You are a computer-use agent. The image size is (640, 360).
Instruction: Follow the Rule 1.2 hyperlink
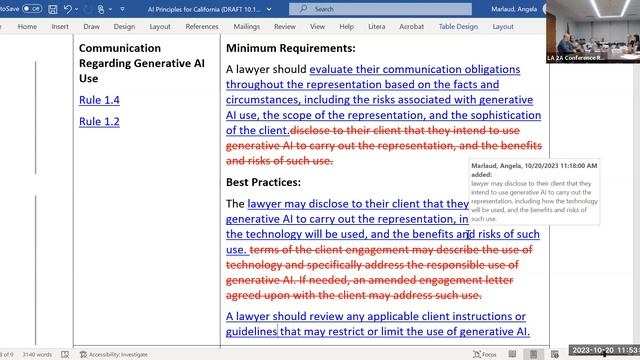(x=99, y=122)
